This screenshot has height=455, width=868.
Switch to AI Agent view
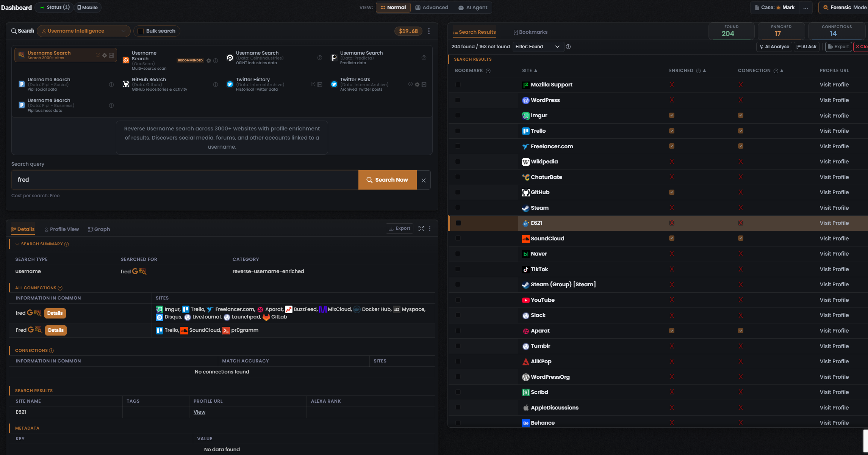click(472, 8)
